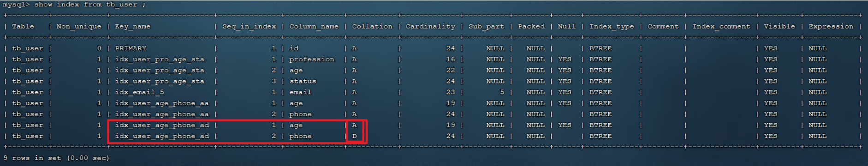Click the 'Expression' column header
868x166 pixels.
click(x=831, y=27)
